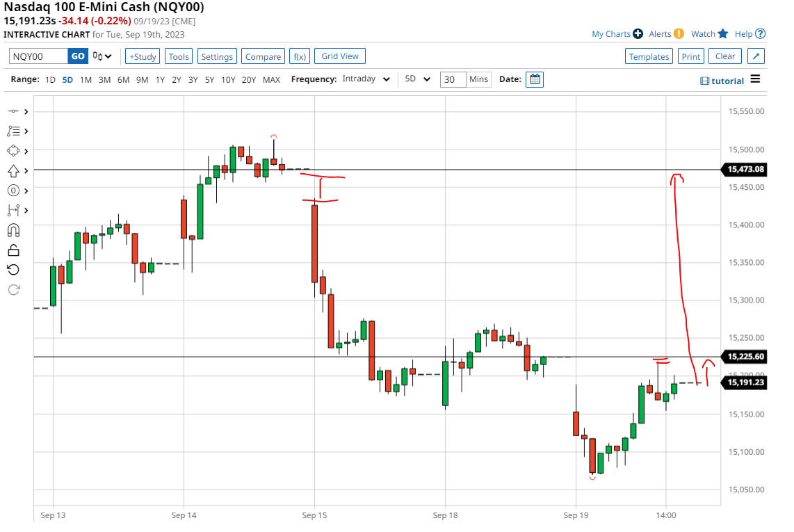Viewport: 794px width, 532px height.
Task: Click the f(x) expressions button
Action: (300, 56)
